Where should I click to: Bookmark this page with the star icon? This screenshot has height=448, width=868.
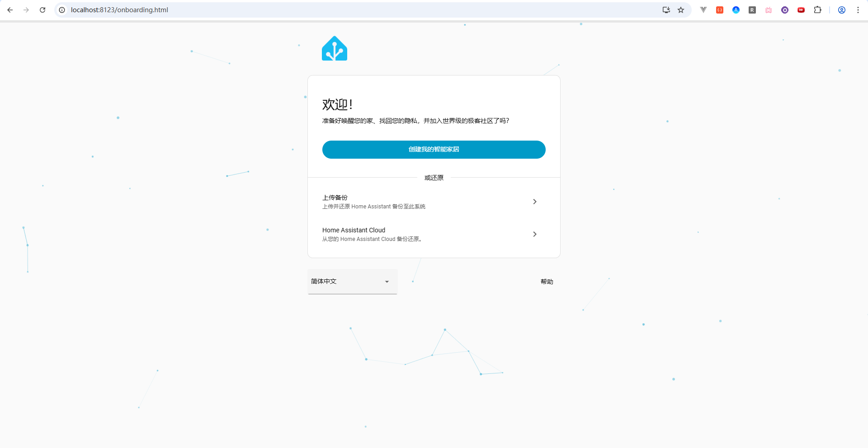tap(681, 10)
